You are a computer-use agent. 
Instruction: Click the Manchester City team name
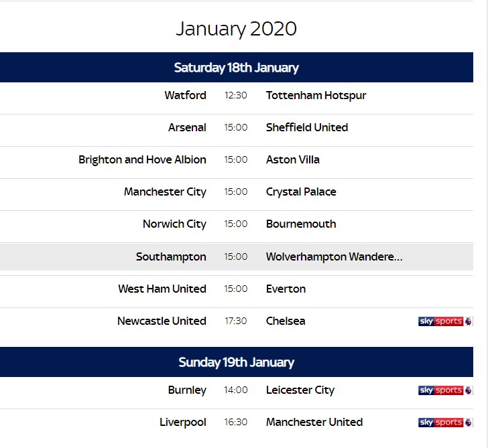[165, 192]
